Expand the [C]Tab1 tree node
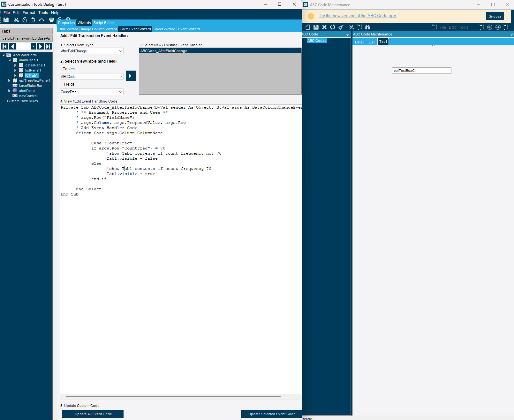Screen dimensions: 514x420 (15, 75)
